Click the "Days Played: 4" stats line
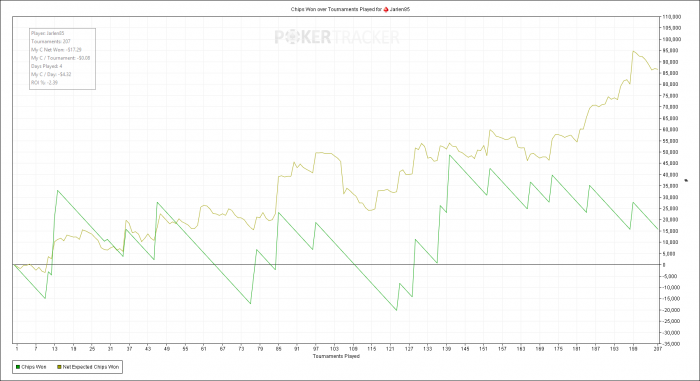 [x=46, y=66]
